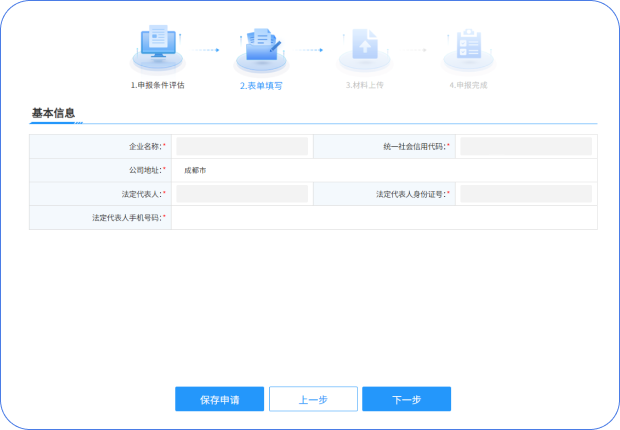This screenshot has height=430, width=620.
Task: Go to the '4.申报完成' step label
Action: pyautogui.click(x=468, y=86)
